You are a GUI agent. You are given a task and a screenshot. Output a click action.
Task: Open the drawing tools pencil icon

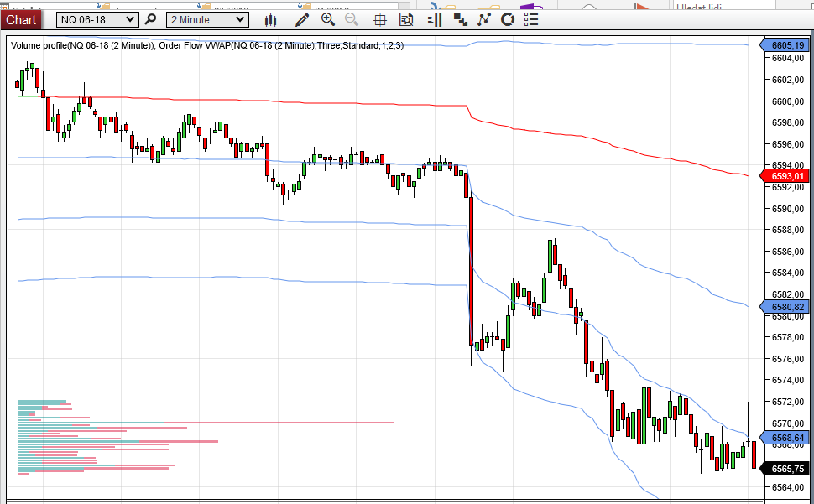click(x=301, y=20)
